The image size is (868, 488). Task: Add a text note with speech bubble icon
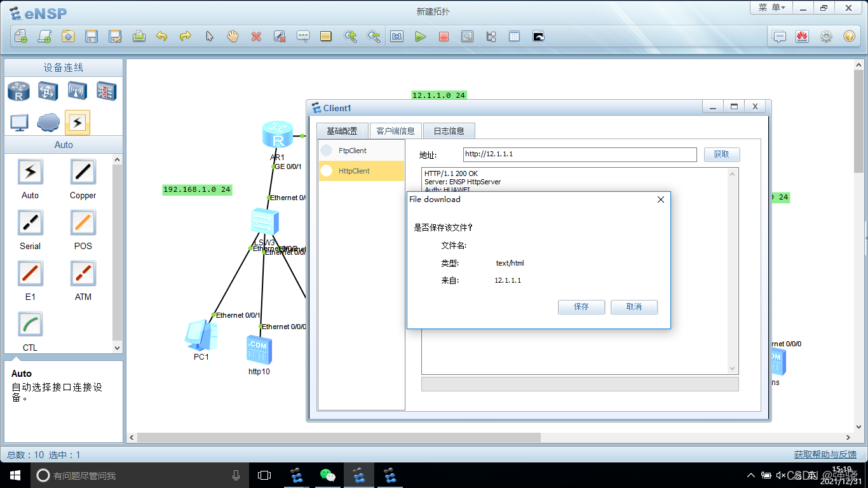[303, 36]
